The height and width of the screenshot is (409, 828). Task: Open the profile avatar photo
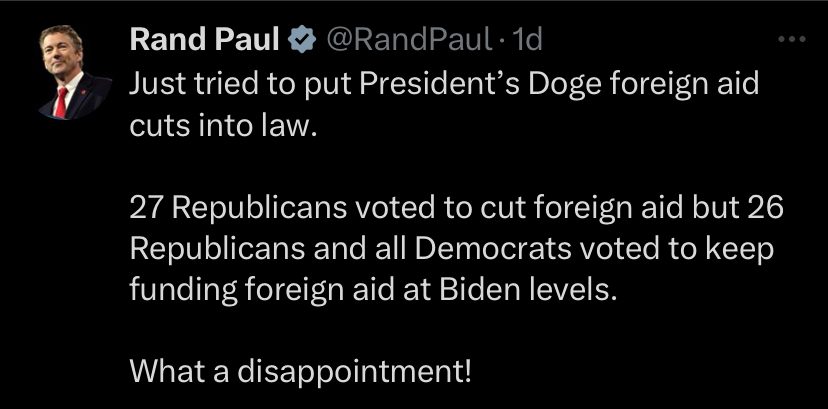pyautogui.click(x=76, y=72)
